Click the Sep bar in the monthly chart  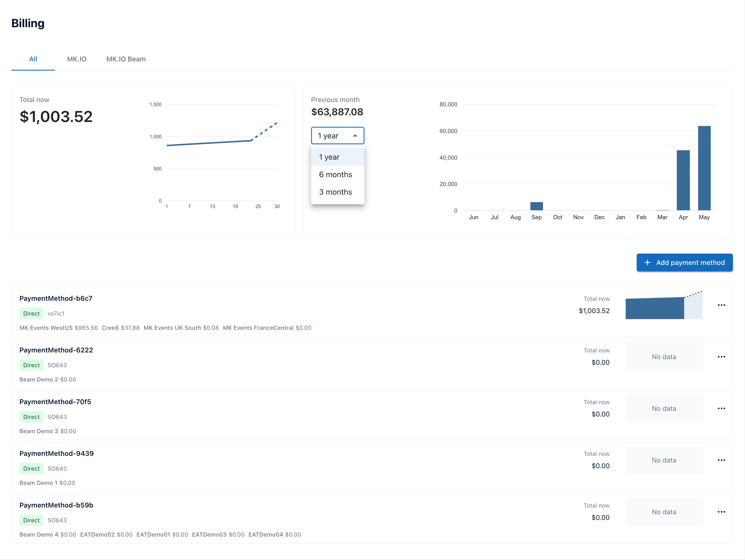537,206
